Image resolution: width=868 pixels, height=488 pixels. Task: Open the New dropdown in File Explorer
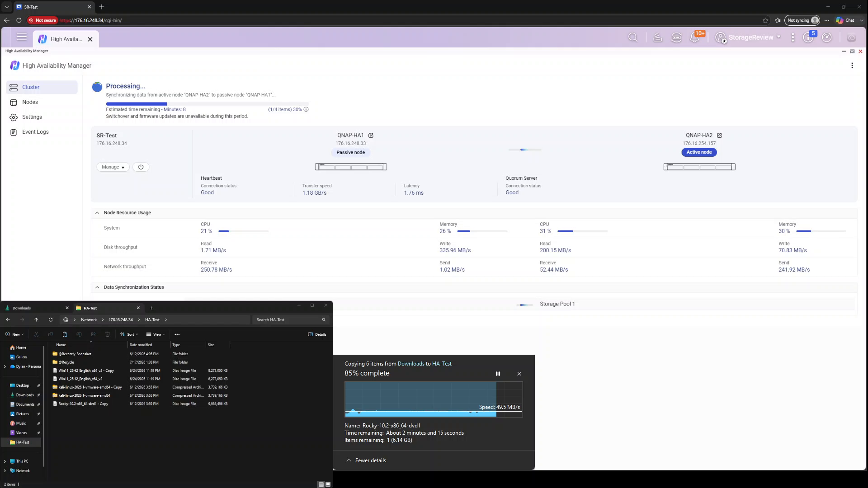[x=14, y=334]
